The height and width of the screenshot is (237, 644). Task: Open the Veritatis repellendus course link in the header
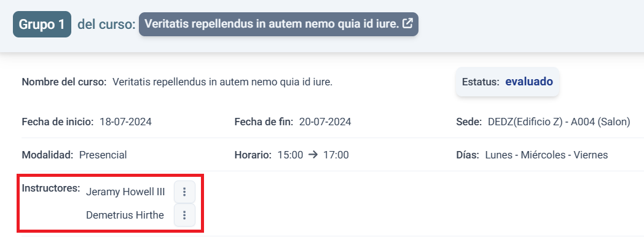[x=278, y=24]
